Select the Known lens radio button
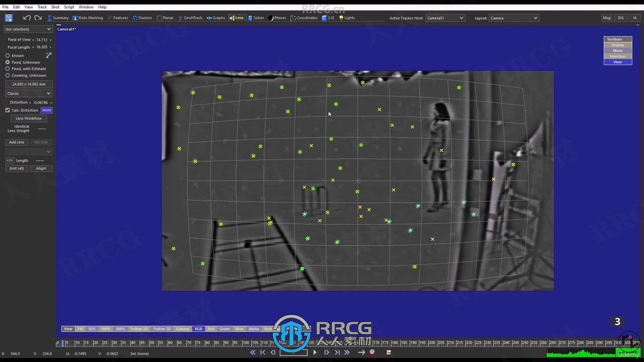This screenshot has width=644, height=362. (8, 56)
